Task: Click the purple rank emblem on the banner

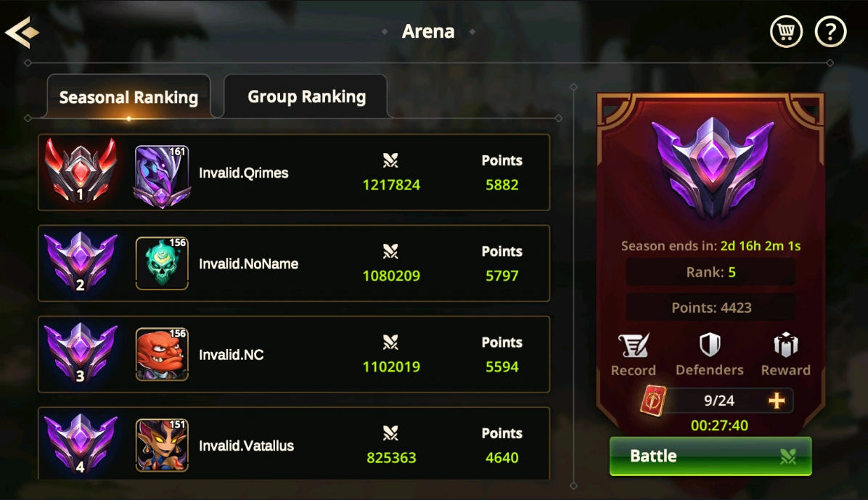Action: tap(712, 169)
